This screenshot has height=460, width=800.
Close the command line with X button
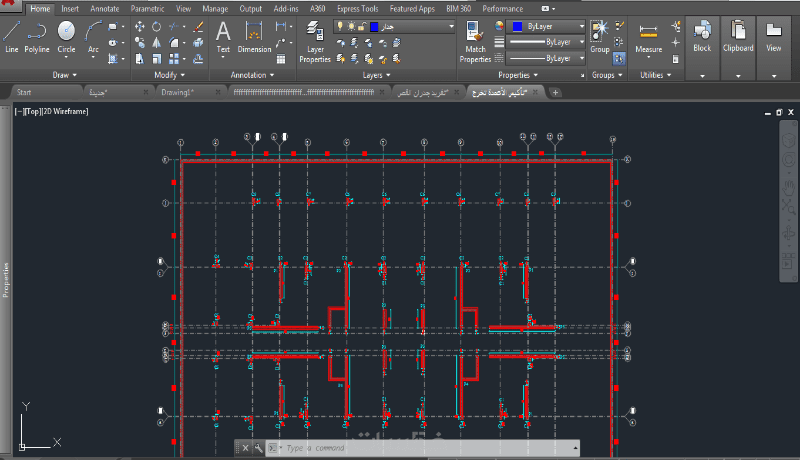pos(245,448)
